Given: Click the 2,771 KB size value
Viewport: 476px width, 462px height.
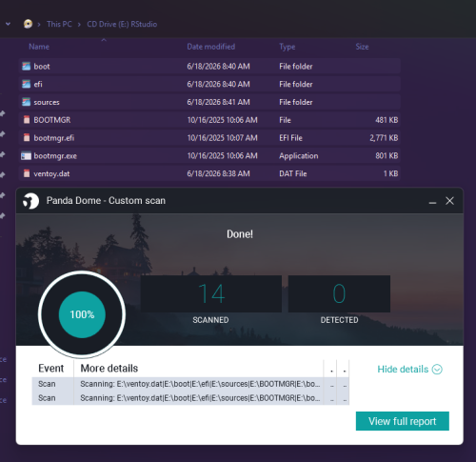Looking at the screenshot, I should [384, 138].
